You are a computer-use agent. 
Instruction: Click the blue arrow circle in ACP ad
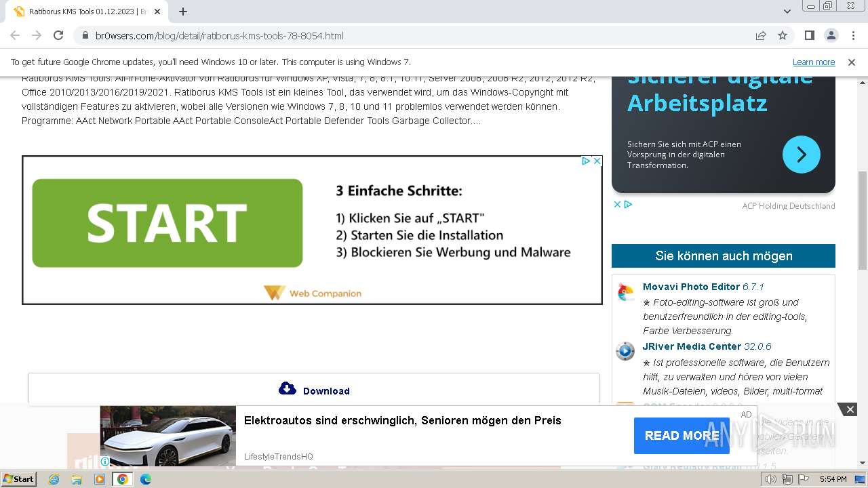click(802, 155)
